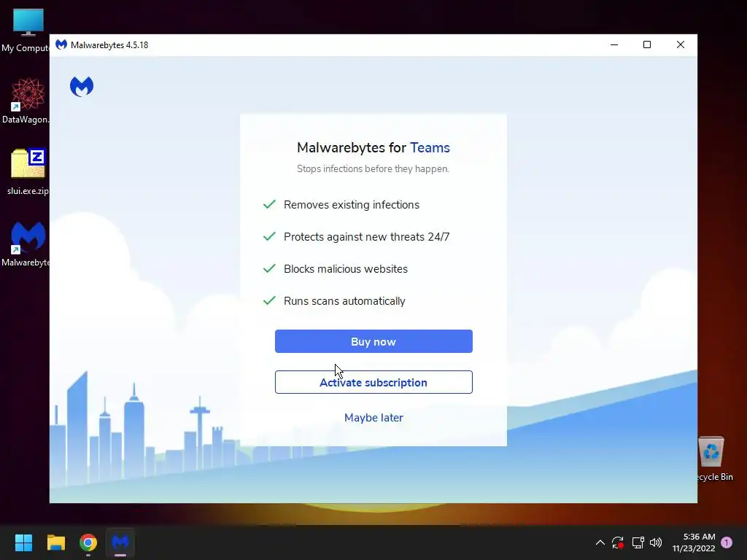Viewport: 747px width, 560px height.
Task: Click 'Blocks malicious websites' text
Action: pyautogui.click(x=345, y=269)
